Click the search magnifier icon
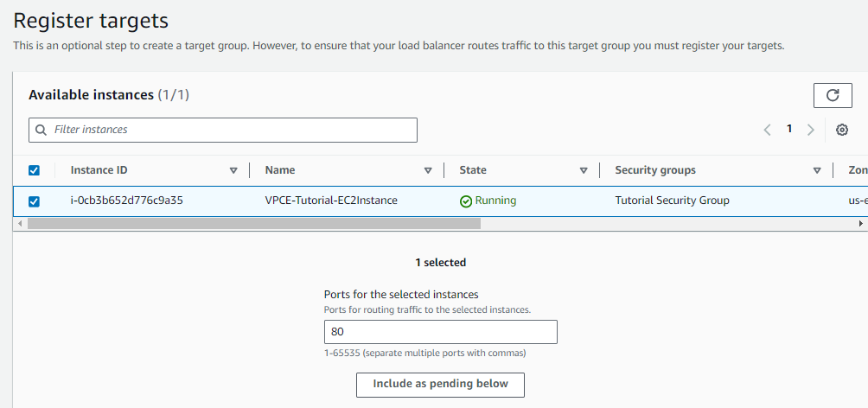Viewport: 868px width, 408px height. 41,130
